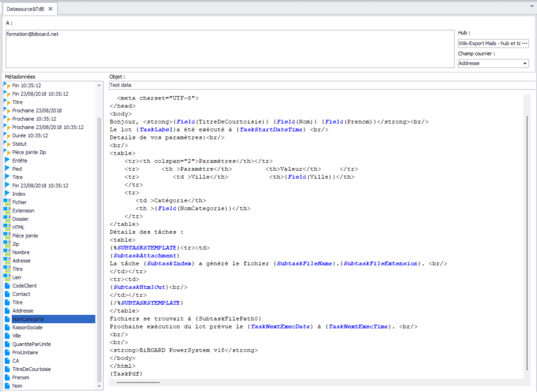
Task: Click the blue arrow icon beside 'Pied'
Action: (x=7, y=168)
